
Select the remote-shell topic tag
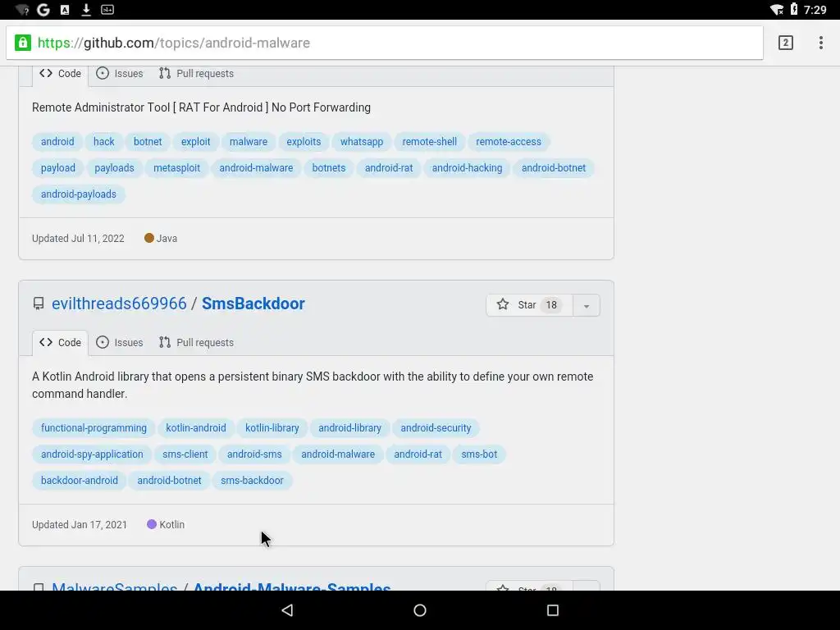click(430, 141)
